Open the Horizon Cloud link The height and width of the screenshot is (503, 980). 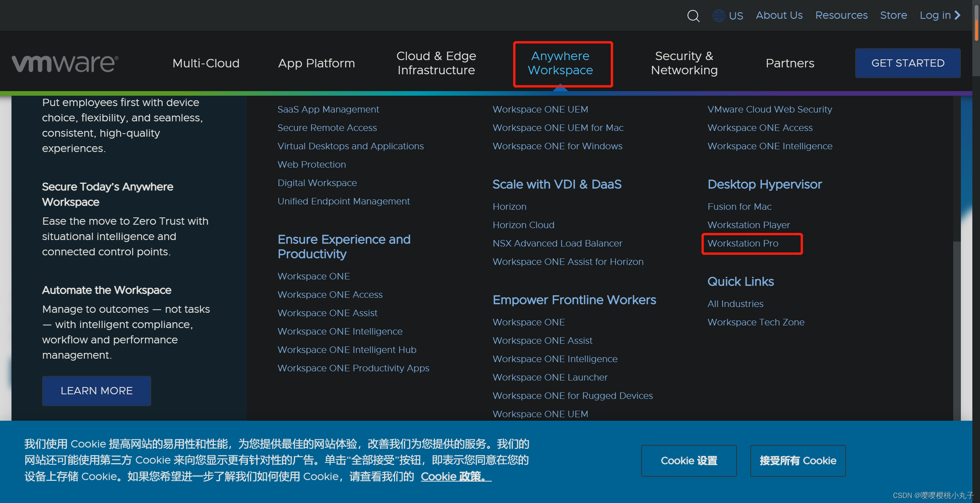point(523,225)
